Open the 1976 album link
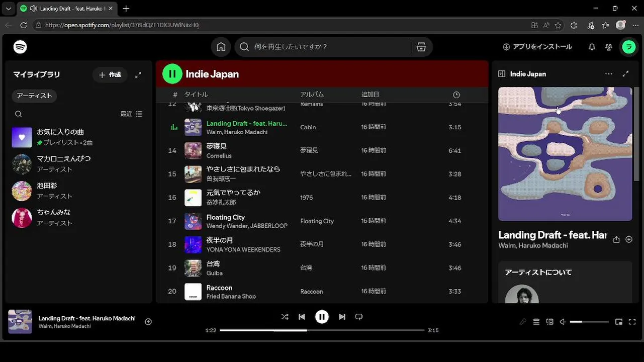The width and height of the screenshot is (644, 362). [307, 198]
